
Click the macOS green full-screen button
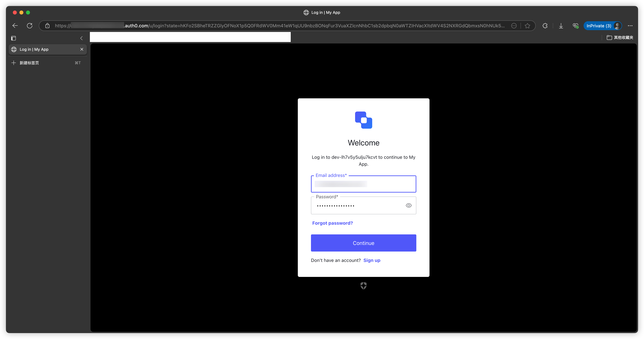[28, 13]
